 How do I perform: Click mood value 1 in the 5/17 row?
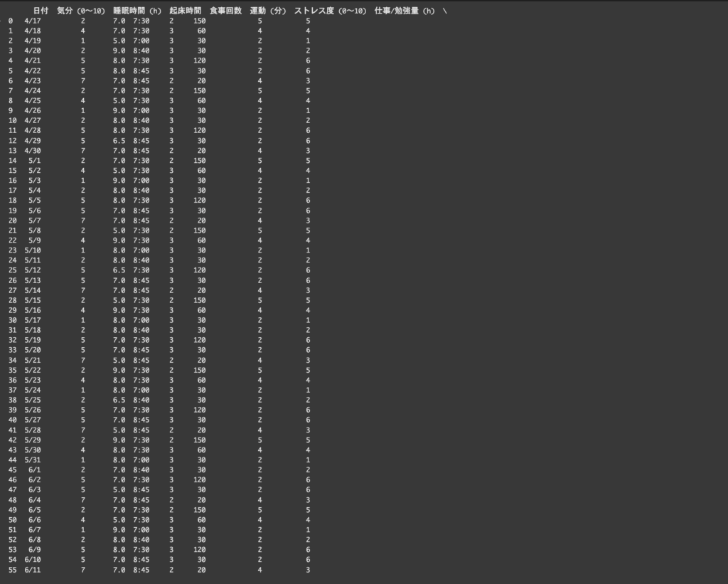(x=83, y=320)
